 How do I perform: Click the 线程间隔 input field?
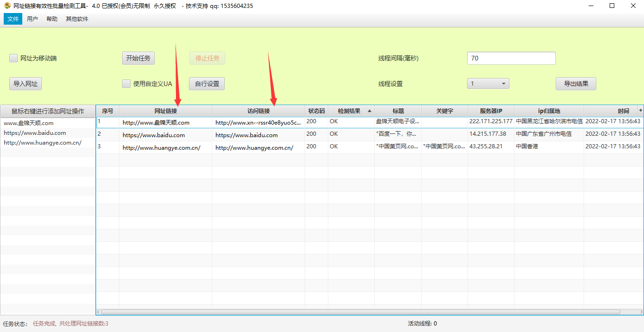tap(511, 59)
